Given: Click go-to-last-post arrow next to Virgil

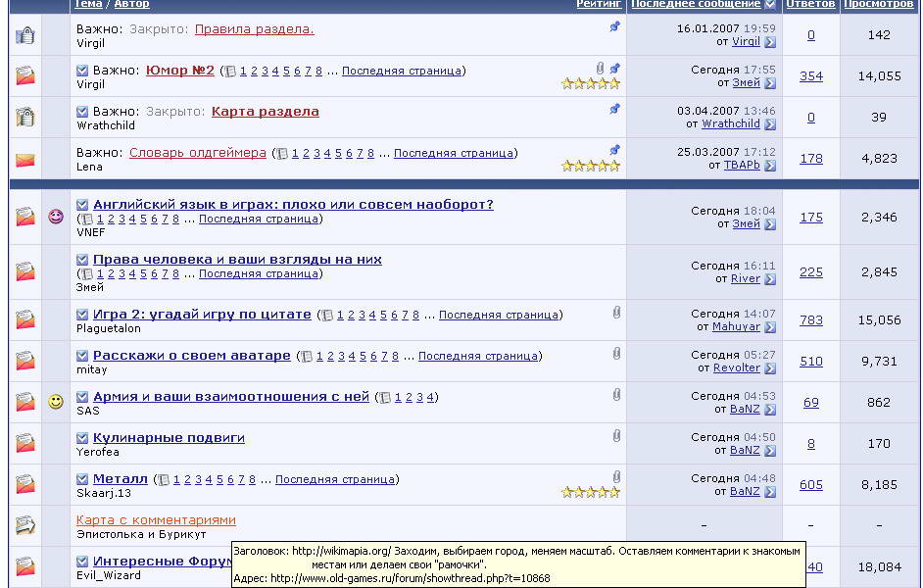Looking at the screenshot, I should pos(770,42).
